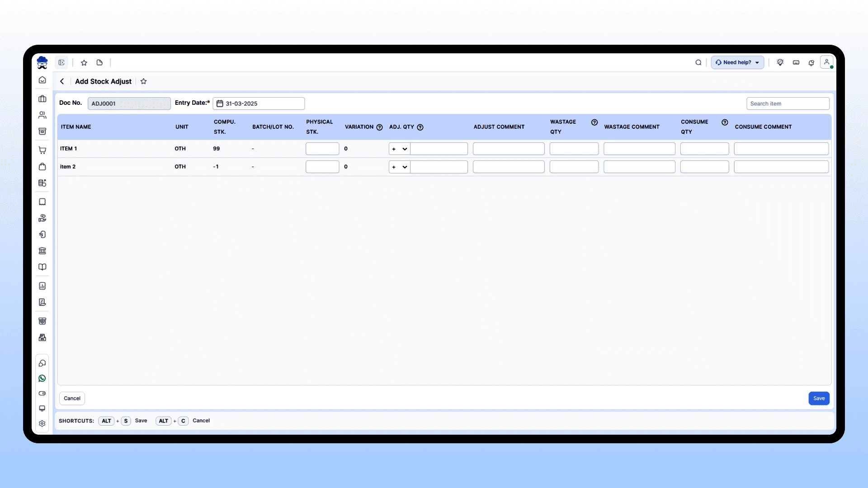
Task: Open the reports chart sidebar icon
Action: [42, 286]
